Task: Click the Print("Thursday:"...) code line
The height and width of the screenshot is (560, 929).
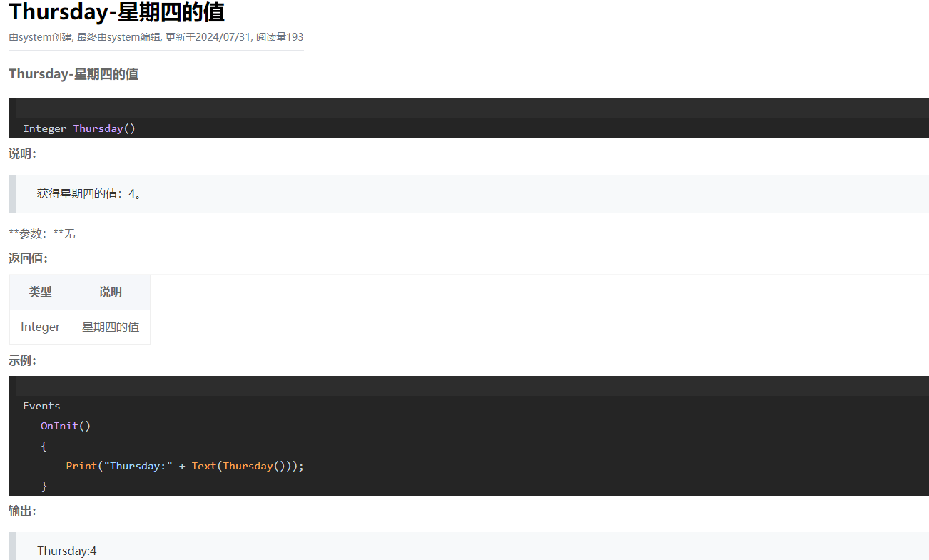Action: 185,466
